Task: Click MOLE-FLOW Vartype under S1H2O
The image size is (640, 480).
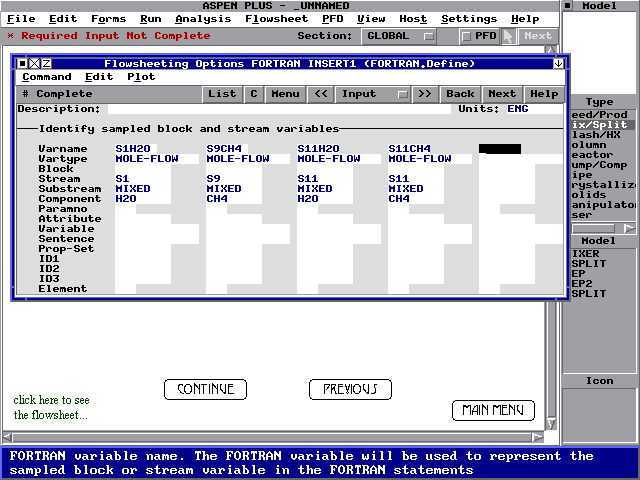Action: tap(157, 159)
